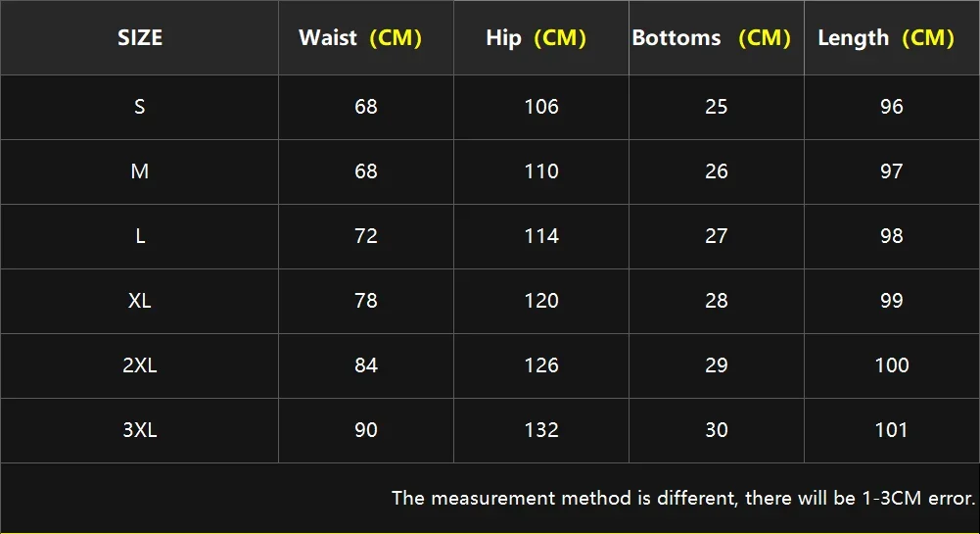
Task: Click the 2XL size row label
Action: pos(140,365)
